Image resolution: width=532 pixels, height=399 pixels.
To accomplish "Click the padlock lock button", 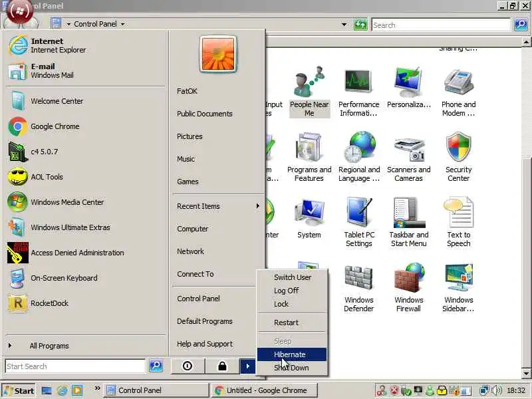I will [x=222, y=366].
